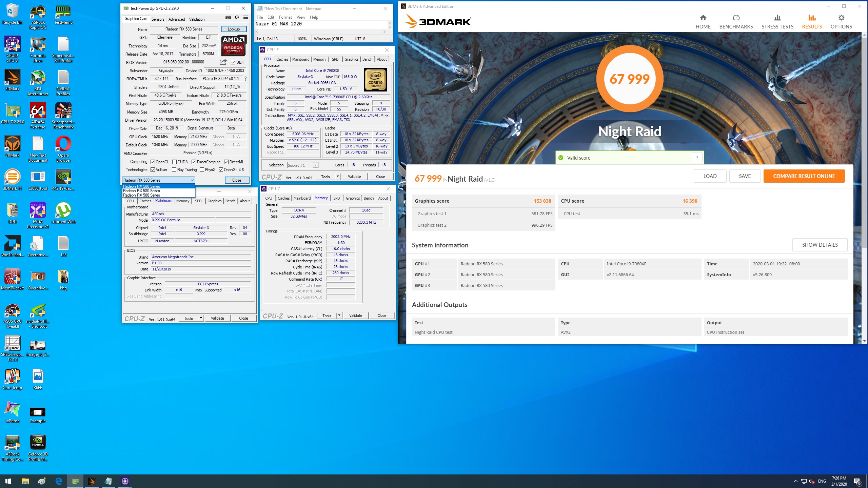Toggle the DirectML checkbox
Image resolution: width=868 pixels, height=488 pixels.
pos(226,162)
